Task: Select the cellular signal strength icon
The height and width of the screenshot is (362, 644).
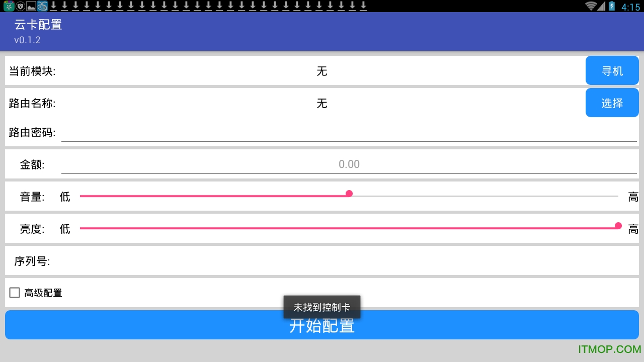Action: [601, 6]
